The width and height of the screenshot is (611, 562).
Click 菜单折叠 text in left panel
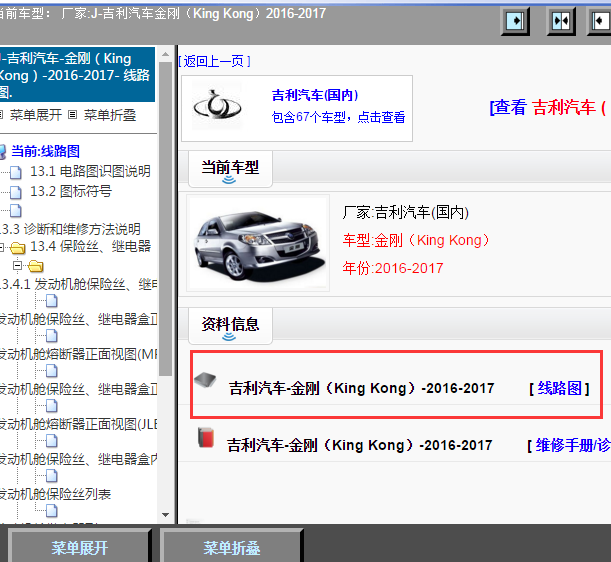[110, 115]
